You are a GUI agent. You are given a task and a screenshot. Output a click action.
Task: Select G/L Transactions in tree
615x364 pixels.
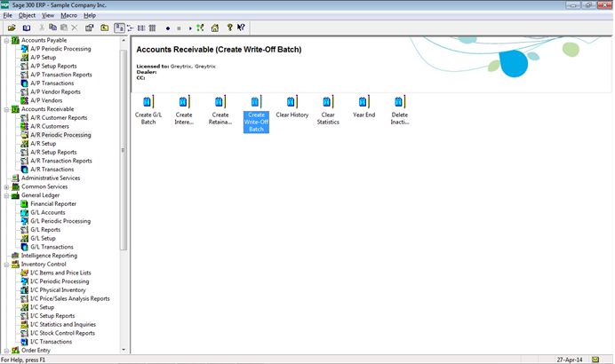pyautogui.click(x=52, y=247)
